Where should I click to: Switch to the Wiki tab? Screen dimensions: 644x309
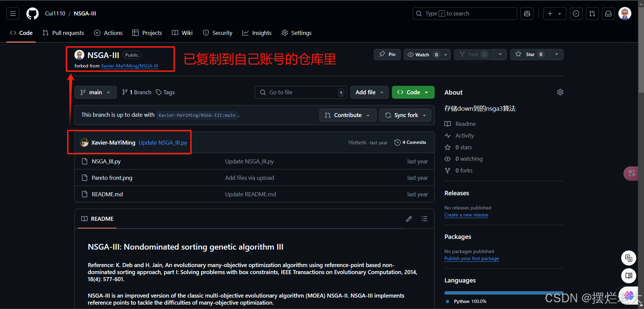182,33
